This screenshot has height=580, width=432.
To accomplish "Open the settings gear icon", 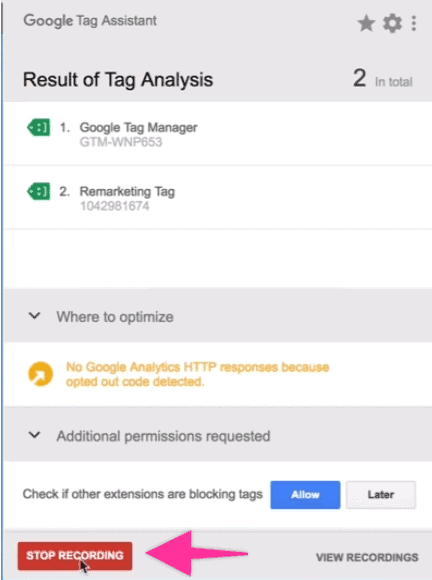I will (x=392, y=24).
